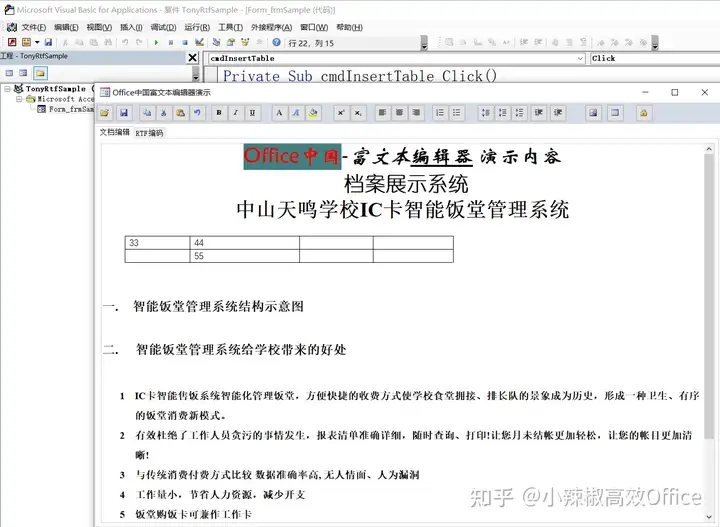Screen dimensions: 720x527
Task: Open the 编辑(E) menu
Action: [x=66, y=28]
